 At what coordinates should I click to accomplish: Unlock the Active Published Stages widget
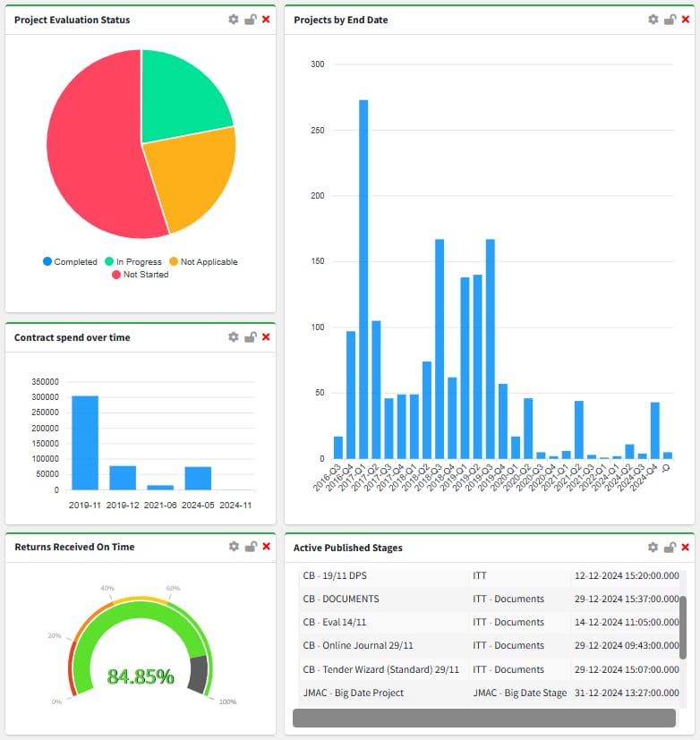[x=670, y=548]
